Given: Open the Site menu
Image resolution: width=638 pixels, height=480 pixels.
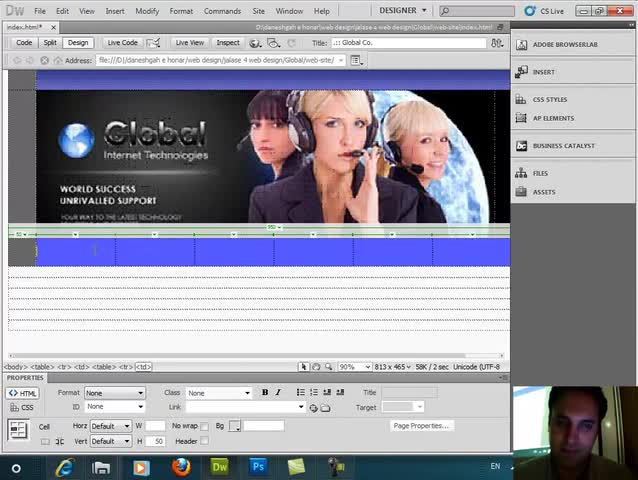Looking at the screenshot, I should pyautogui.click(x=258, y=11).
